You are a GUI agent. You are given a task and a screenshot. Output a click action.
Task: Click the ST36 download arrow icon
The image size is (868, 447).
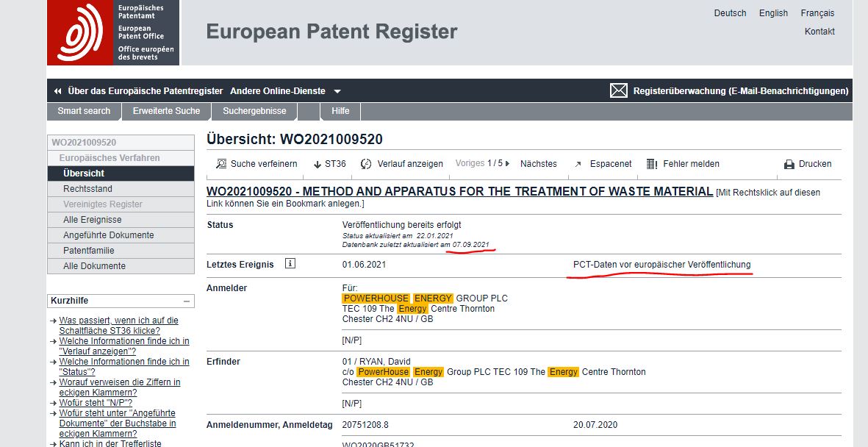(318, 164)
